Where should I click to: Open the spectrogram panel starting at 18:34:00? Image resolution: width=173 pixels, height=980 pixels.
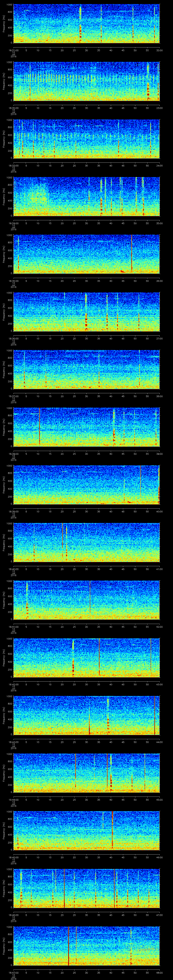tap(86, 196)
